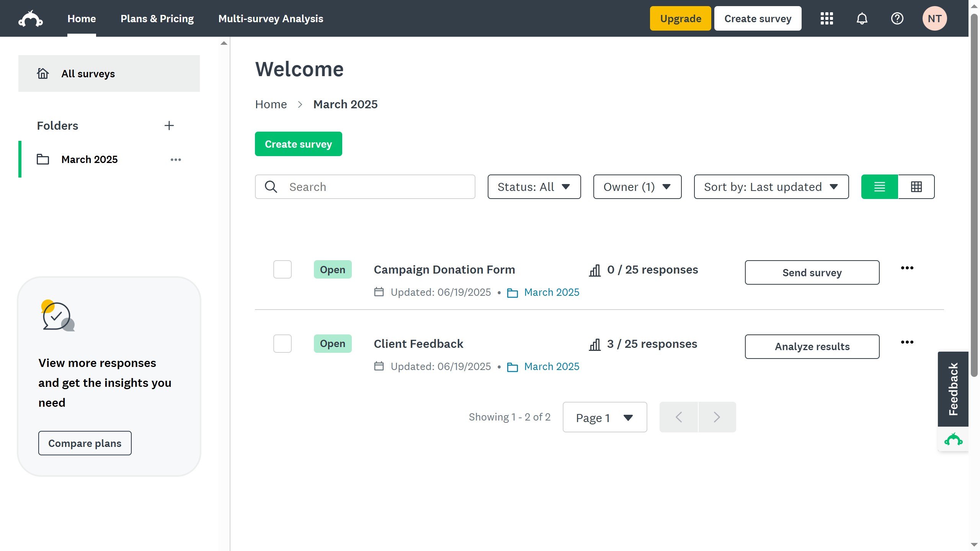Open Client Feedback more options menu
980x551 pixels.
click(907, 342)
